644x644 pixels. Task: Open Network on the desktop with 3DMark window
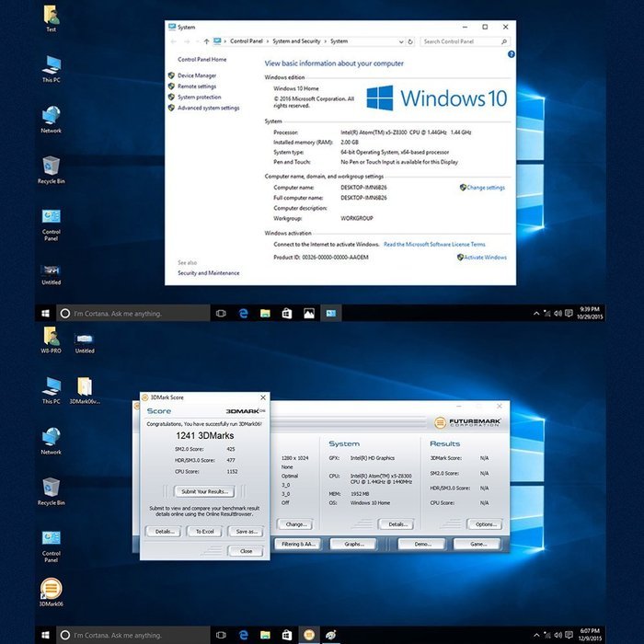tap(51, 441)
